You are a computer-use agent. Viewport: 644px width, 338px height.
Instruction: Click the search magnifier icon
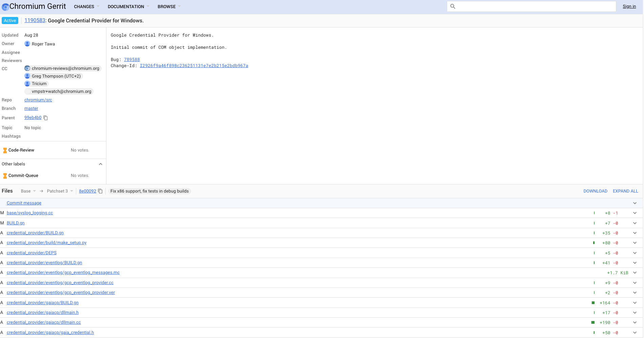(453, 6)
